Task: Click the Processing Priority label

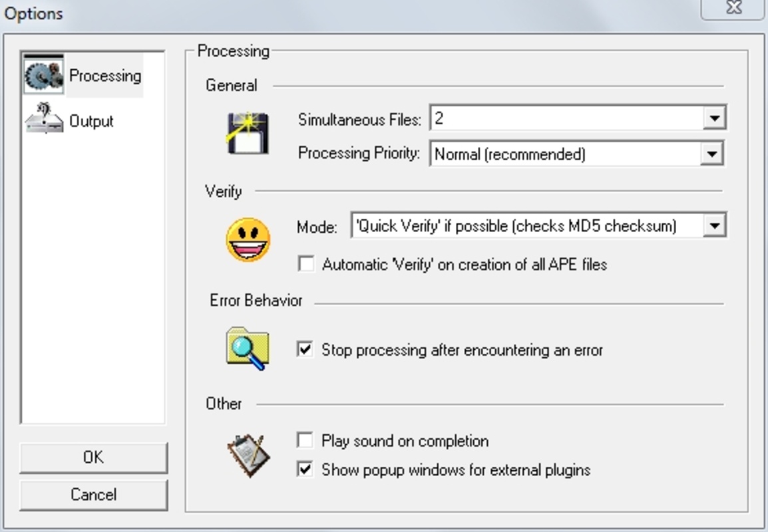Action: 359,153
